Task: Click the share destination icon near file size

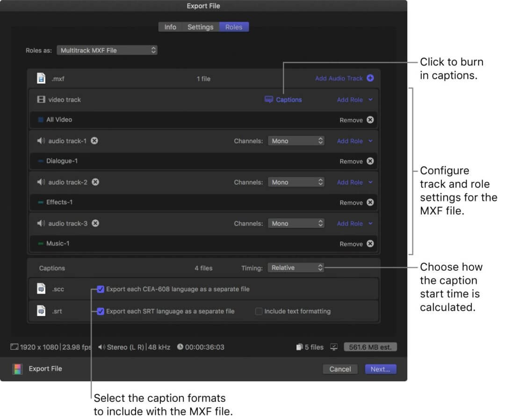Action: [x=333, y=347]
